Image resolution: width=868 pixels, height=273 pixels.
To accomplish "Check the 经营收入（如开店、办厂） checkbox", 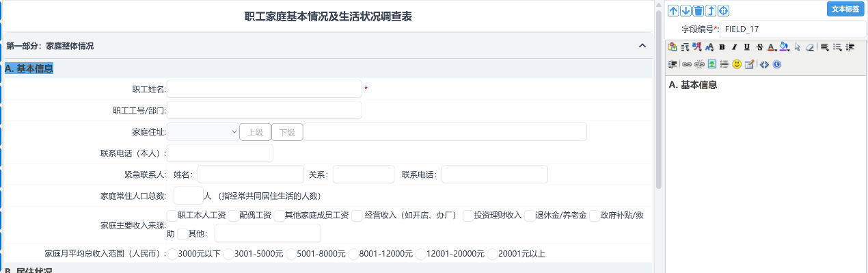I will (x=357, y=216).
